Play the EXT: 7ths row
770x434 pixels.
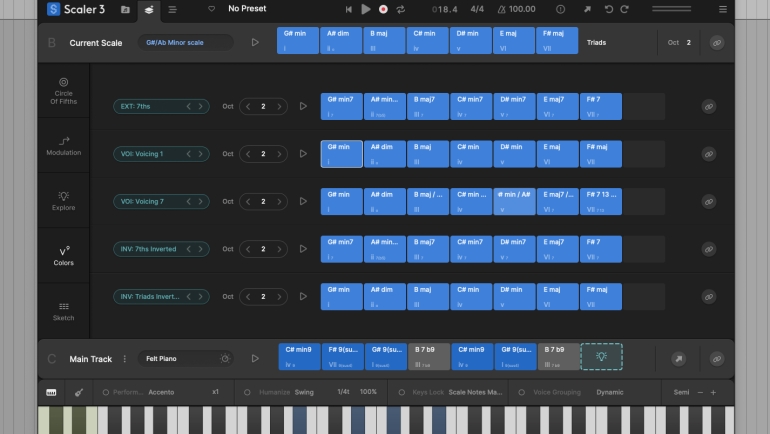click(x=303, y=107)
